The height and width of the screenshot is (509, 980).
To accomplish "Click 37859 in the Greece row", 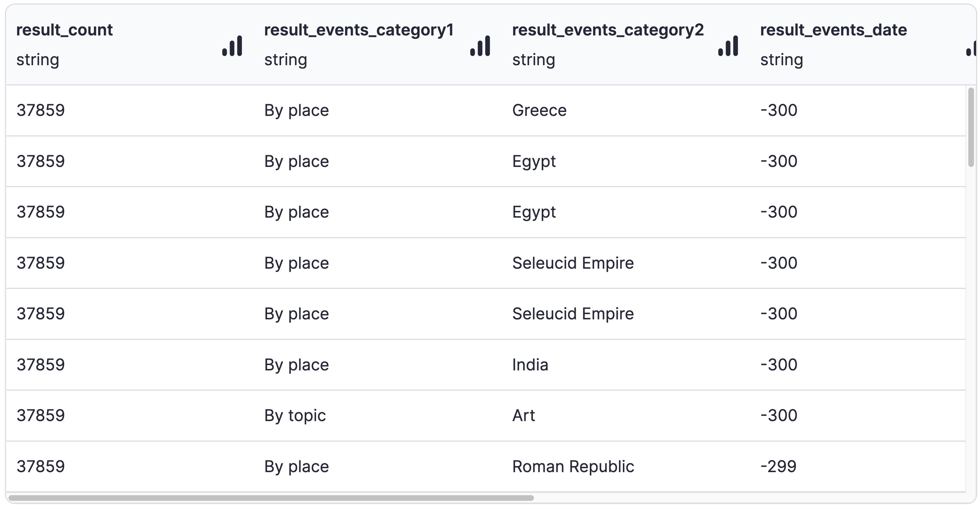I will pyautogui.click(x=41, y=110).
